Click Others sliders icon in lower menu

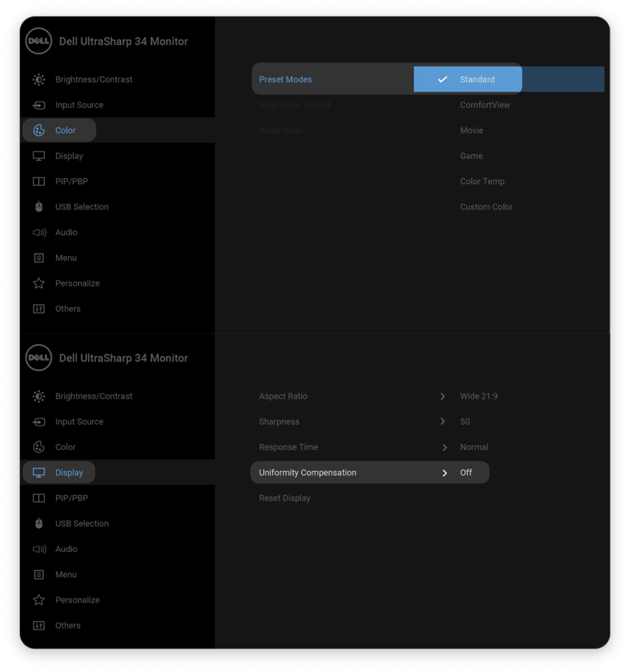coord(39,626)
